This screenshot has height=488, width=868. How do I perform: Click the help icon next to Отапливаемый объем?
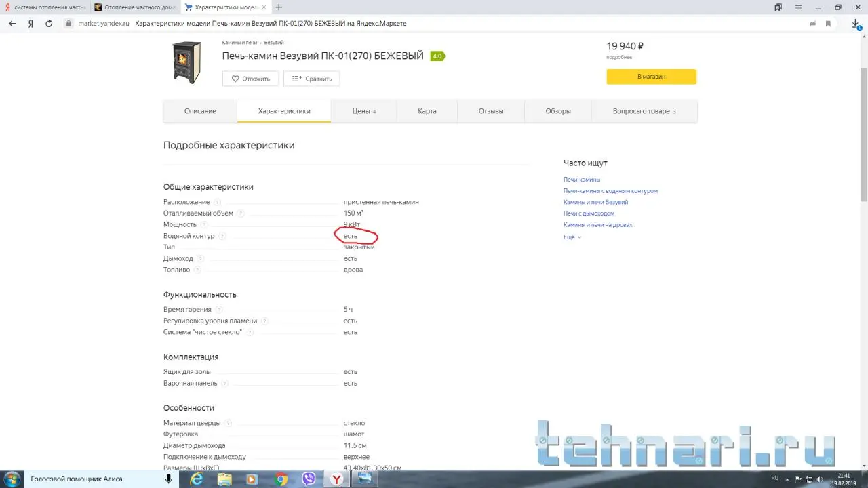click(240, 213)
